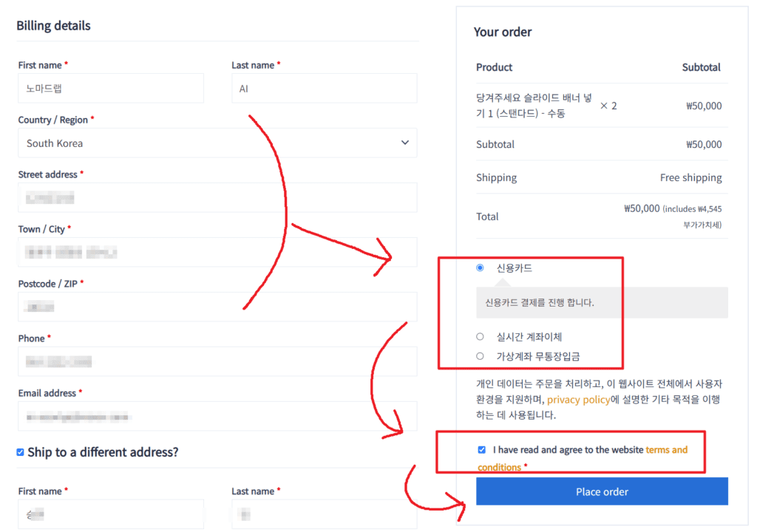757x532 pixels.
Task: Click the billing First name field
Action: [x=111, y=89]
